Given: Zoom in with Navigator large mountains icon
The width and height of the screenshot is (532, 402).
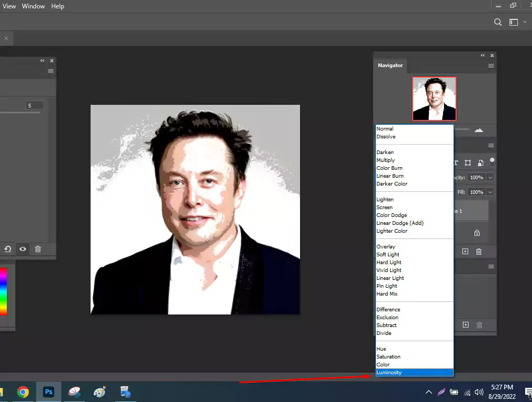Looking at the screenshot, I should pyautogui.click(x=479, y=130).
